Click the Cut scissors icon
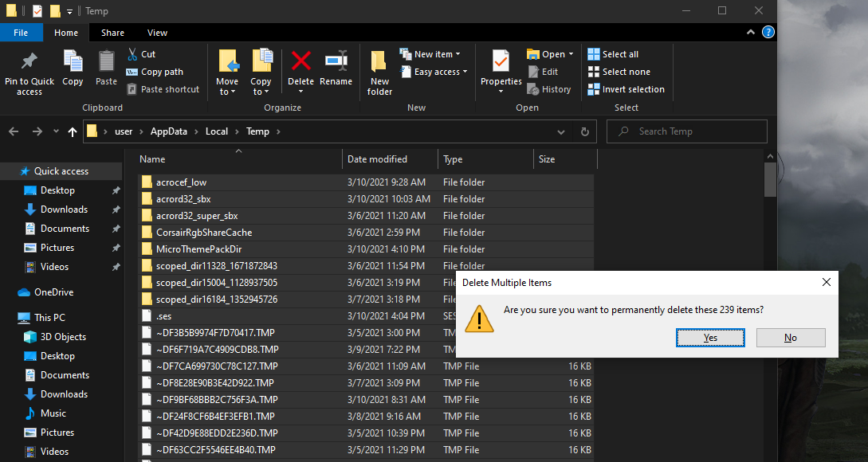This screenshot has width=868, height=462. 132,54
